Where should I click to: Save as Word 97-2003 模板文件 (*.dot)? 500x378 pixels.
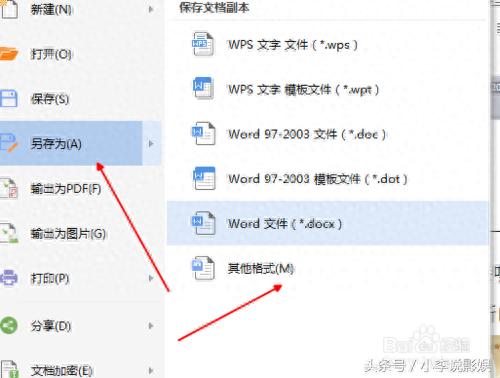point(328,179)
